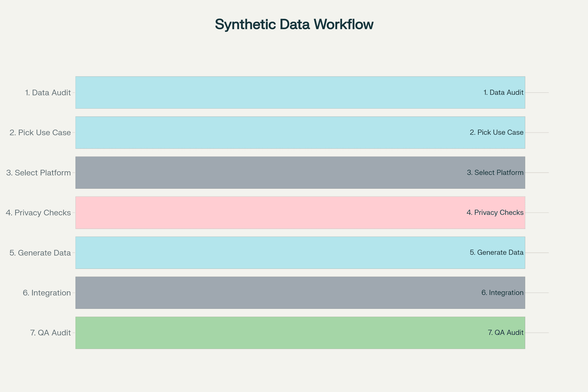Select the left axis label '6. Integration'
588x392 pixels.
(x=47, y=293)
